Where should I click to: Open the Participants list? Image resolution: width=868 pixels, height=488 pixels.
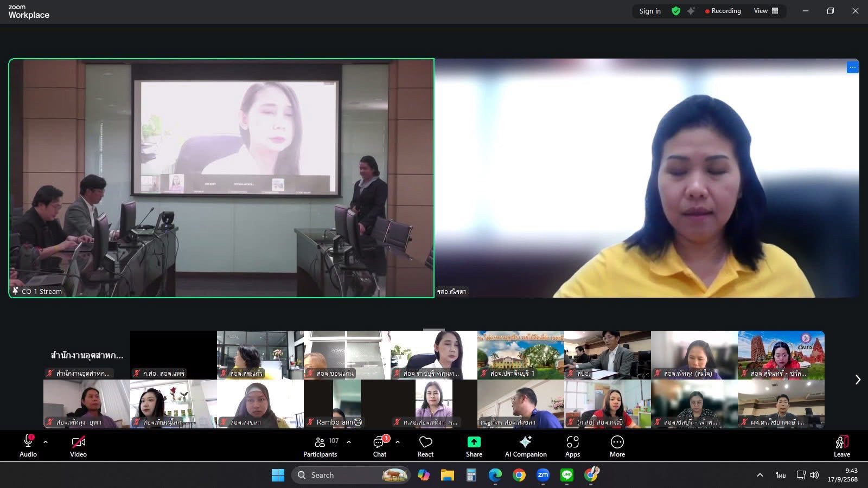320,446
